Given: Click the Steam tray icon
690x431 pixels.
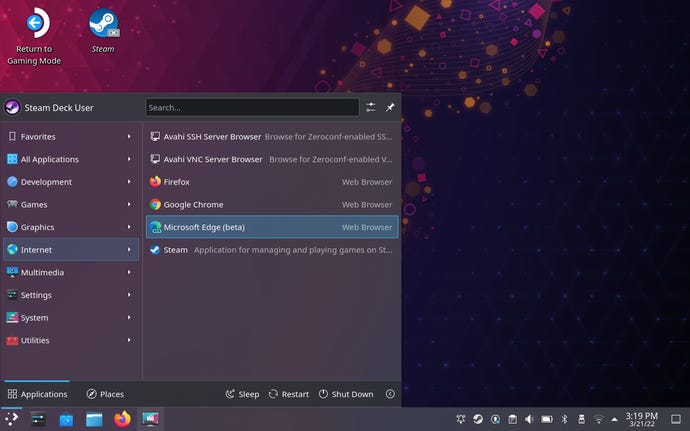Looking at the screenshot, I should click(x=478, y=419).
